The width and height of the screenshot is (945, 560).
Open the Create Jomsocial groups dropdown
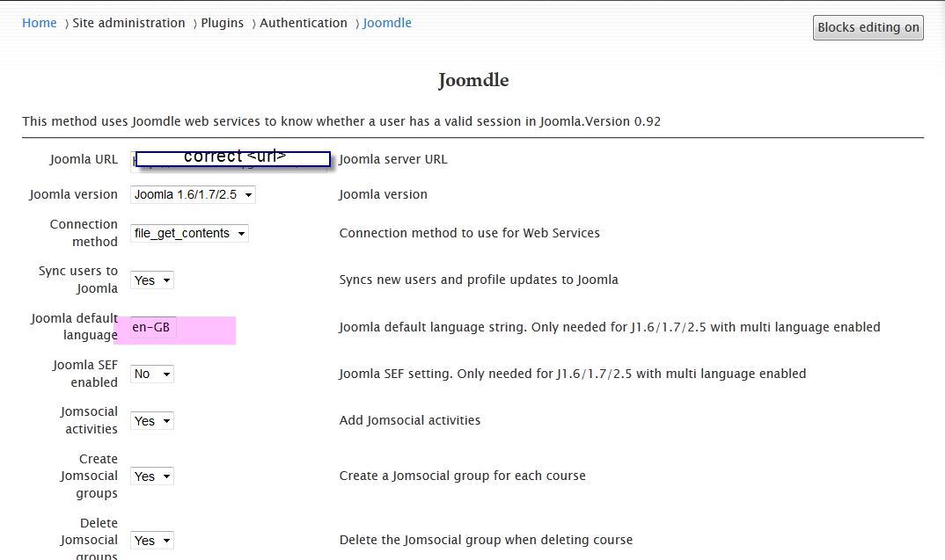click(152, 476)
